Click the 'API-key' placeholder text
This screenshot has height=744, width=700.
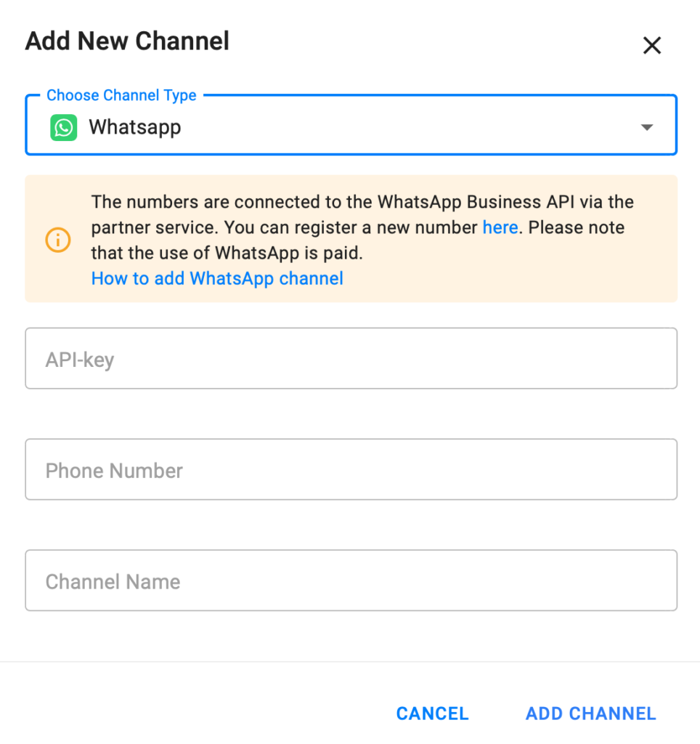click(x=80, y=360)
